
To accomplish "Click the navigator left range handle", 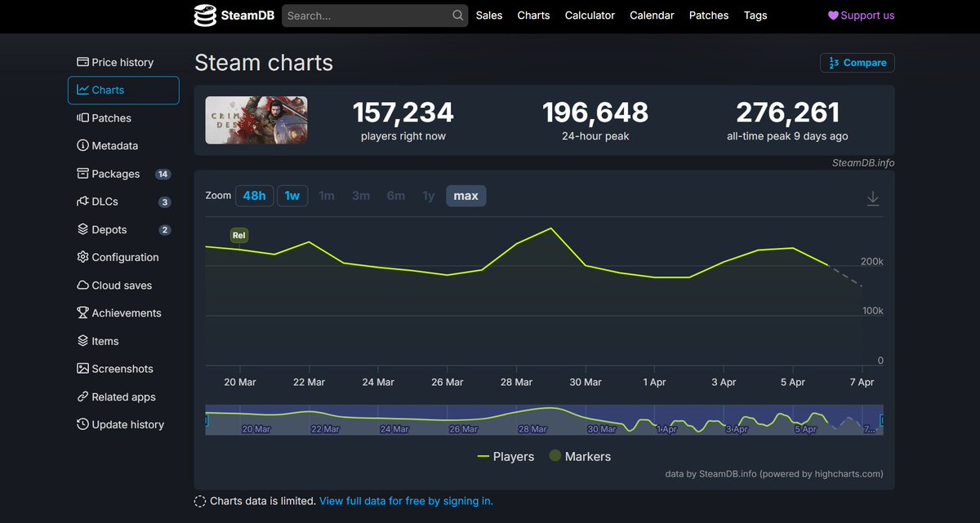I will pos(206,420).
